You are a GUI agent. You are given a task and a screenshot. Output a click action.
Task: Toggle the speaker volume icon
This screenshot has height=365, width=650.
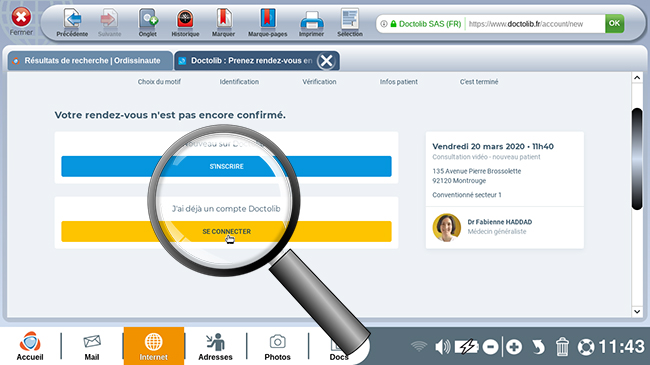(442, 347)
